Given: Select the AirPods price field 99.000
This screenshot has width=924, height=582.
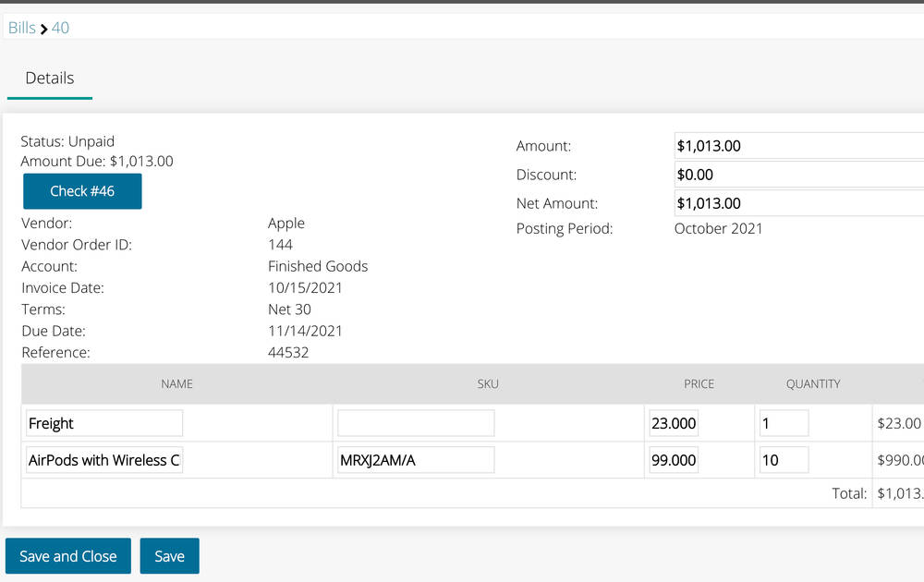Looking at the screenshot, I should [674, 460].
